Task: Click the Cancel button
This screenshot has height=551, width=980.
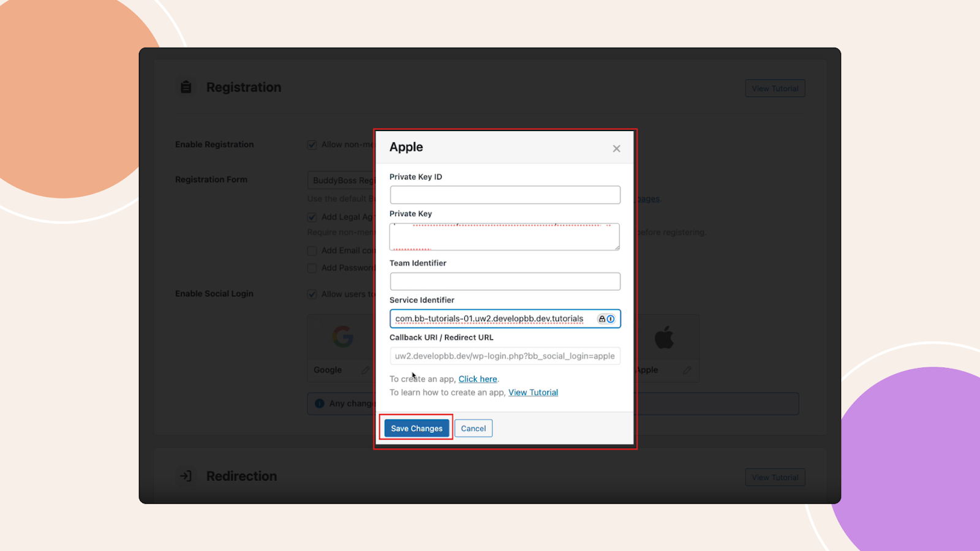Action: point(473,429)
